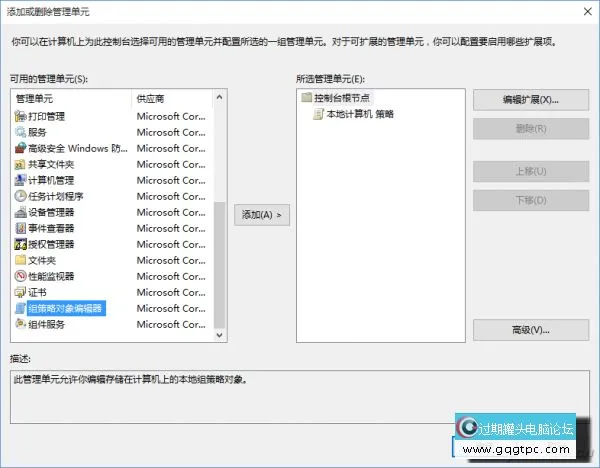Select the 服务 gear icon
The image size is (600, 468).
[x=20, y=132]
